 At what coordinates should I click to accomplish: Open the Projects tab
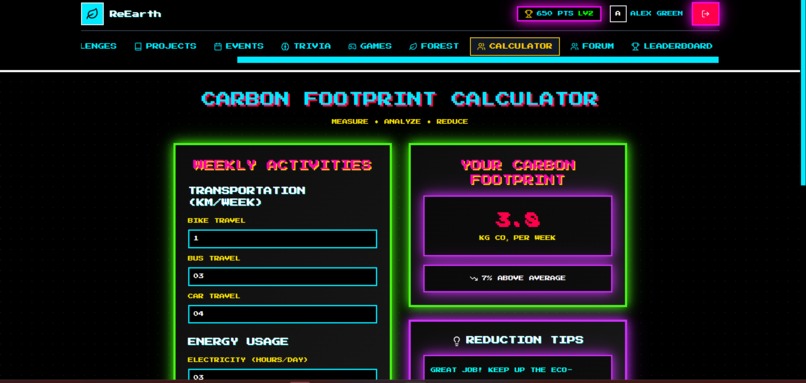165,46
